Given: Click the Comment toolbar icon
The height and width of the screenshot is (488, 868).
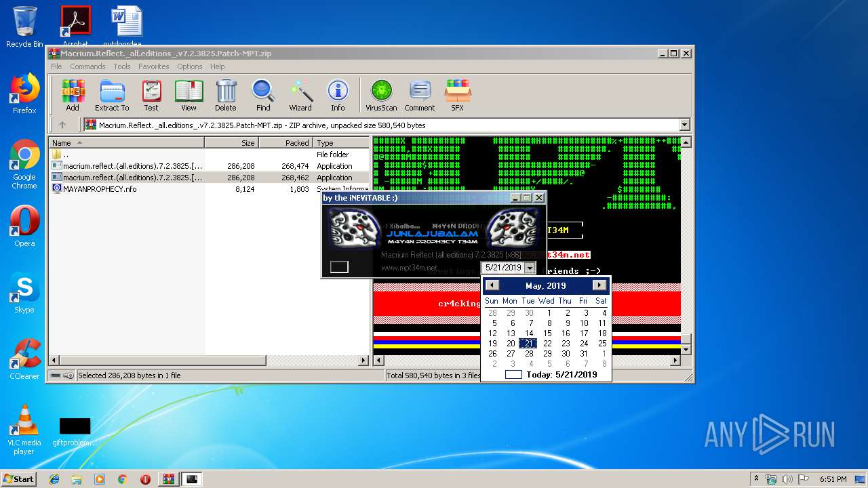Looking at the screenshot, I should [420, 96].
